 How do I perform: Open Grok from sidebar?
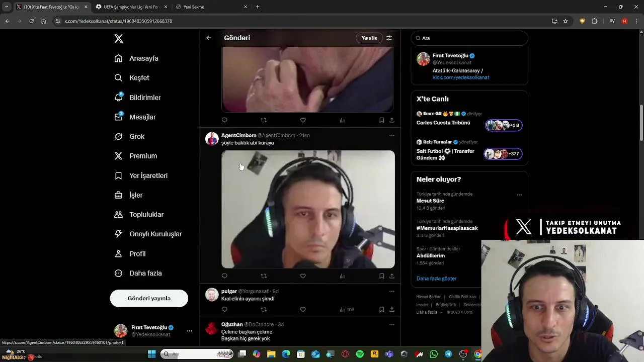click(x=129, y=136)
